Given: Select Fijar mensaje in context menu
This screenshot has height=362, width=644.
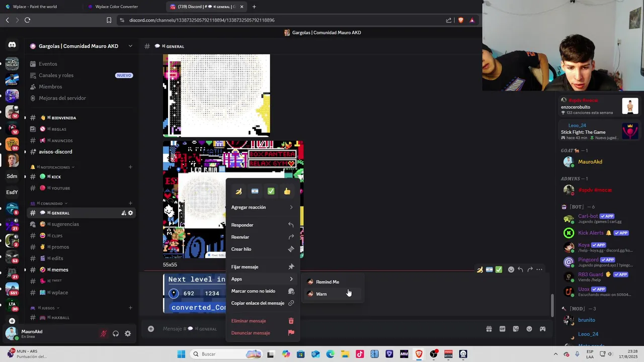Looking at the screenshot, I should coord(263,267).
